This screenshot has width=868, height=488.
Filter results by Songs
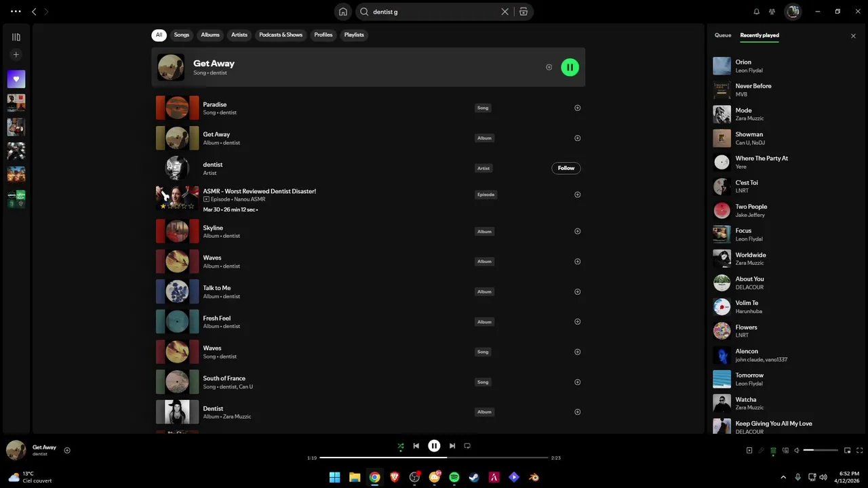(182, 35)
